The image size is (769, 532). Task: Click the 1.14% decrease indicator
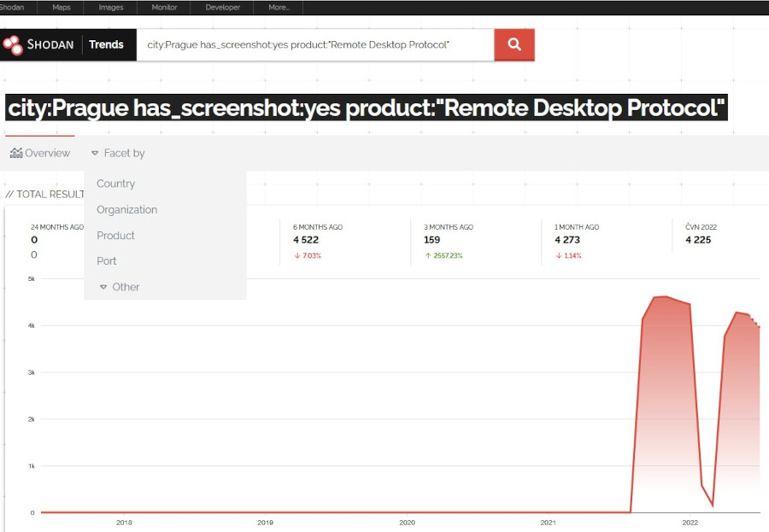coord(568,255)
